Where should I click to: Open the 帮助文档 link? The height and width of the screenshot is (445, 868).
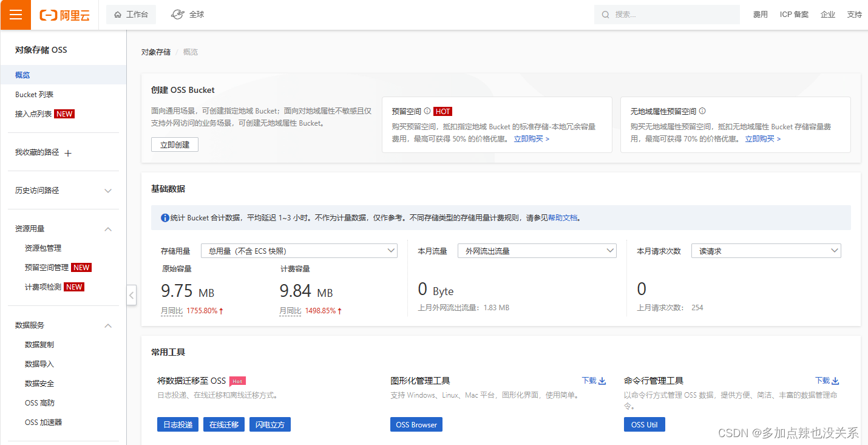pos(563,217)
